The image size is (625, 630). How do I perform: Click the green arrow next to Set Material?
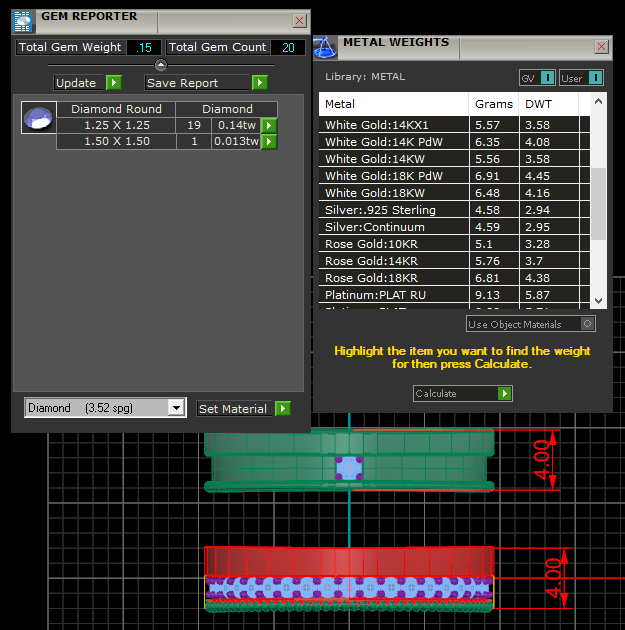[x=283, y=408]
